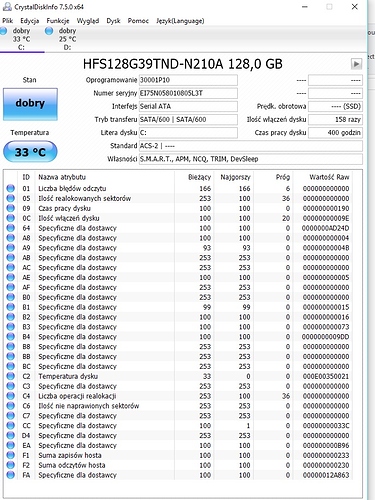Open the Dysk menu
The width and height of the screenshot is (375, 500).
pyautogui.click(x=113, y=21)
